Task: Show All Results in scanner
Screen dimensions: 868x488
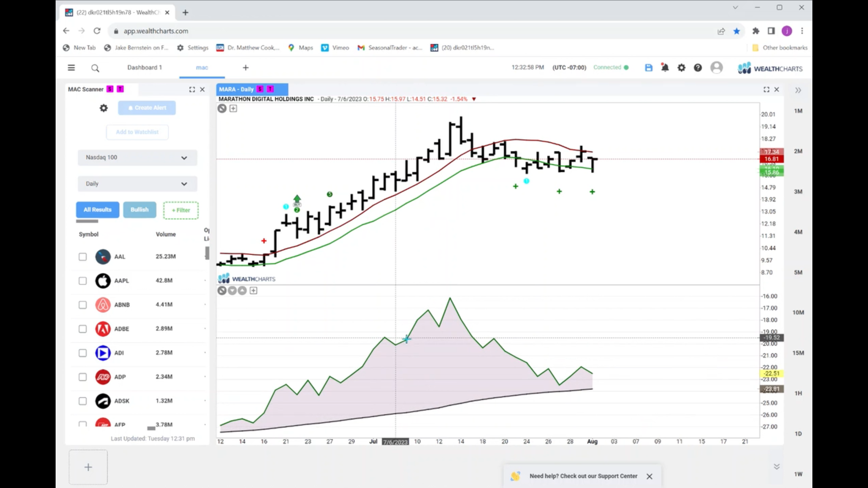Action: [x=98, y=210]
